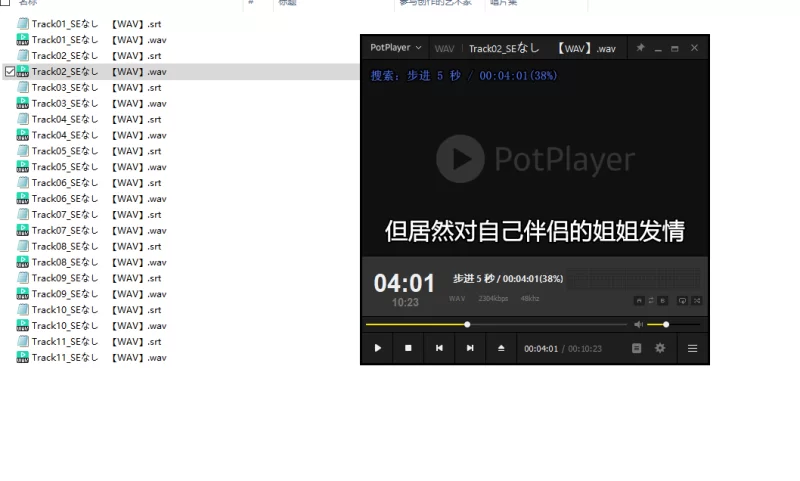Adjust the volume slider
Image resolution: width=800 pixels, height=481 pixels.
pyautogui.click(x=673, y=324)
